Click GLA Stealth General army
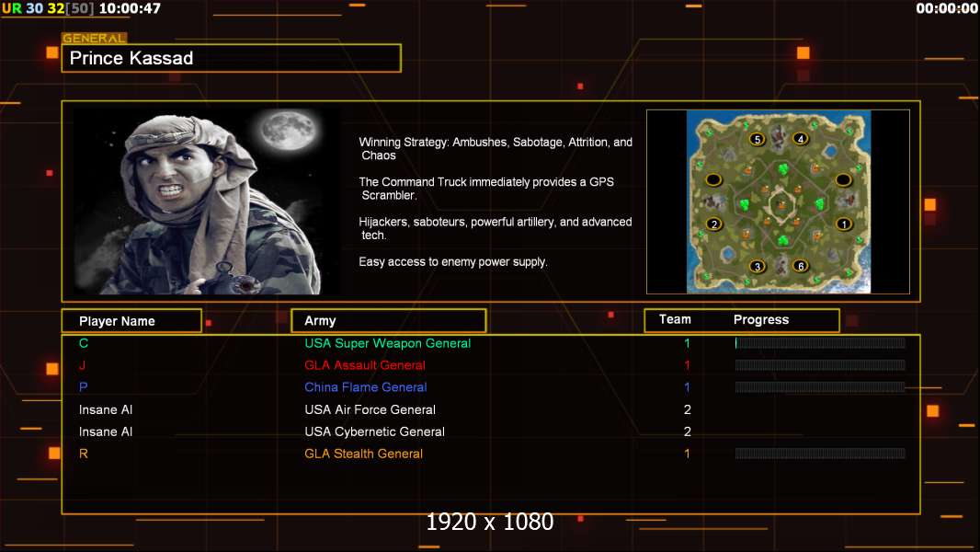 364,454
